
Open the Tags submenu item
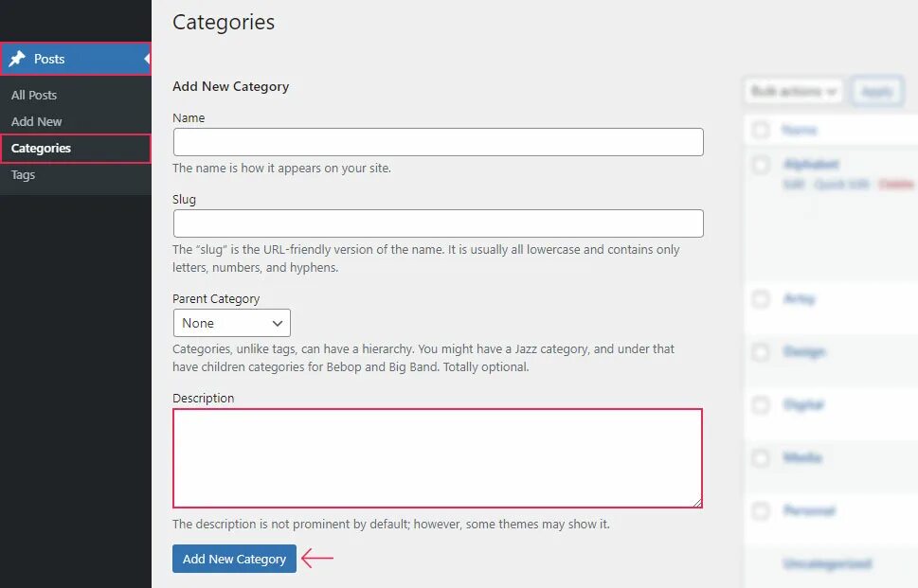point(23,174)
